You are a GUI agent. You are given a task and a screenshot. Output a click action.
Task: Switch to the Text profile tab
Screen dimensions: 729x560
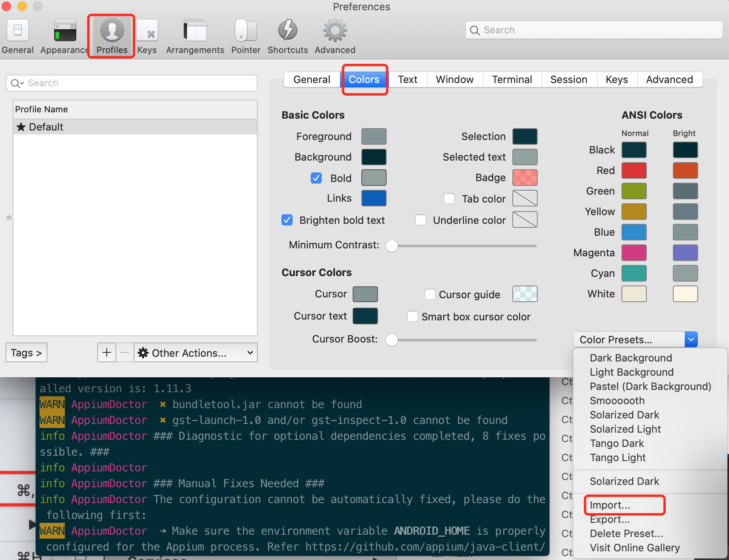tap(408, 79)
